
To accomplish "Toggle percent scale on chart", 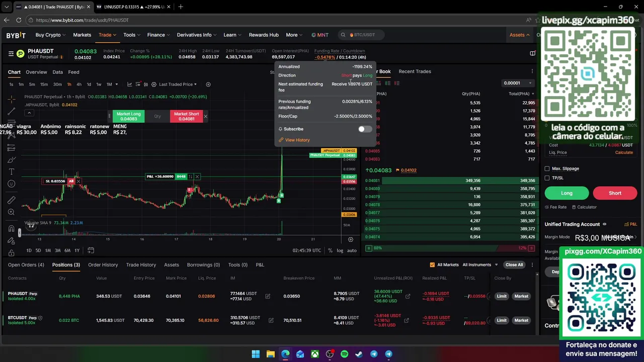I will [330, 250].
